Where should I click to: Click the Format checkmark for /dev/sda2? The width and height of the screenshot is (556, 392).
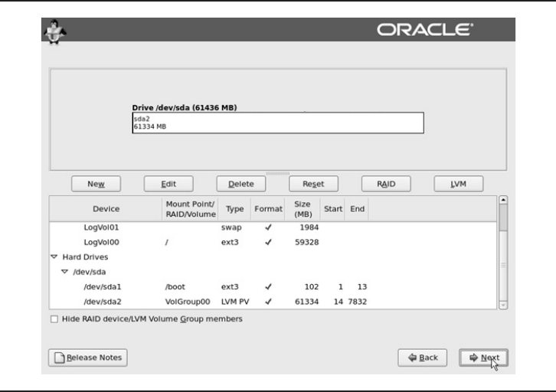pyautogui.click(x=268, y=302)
